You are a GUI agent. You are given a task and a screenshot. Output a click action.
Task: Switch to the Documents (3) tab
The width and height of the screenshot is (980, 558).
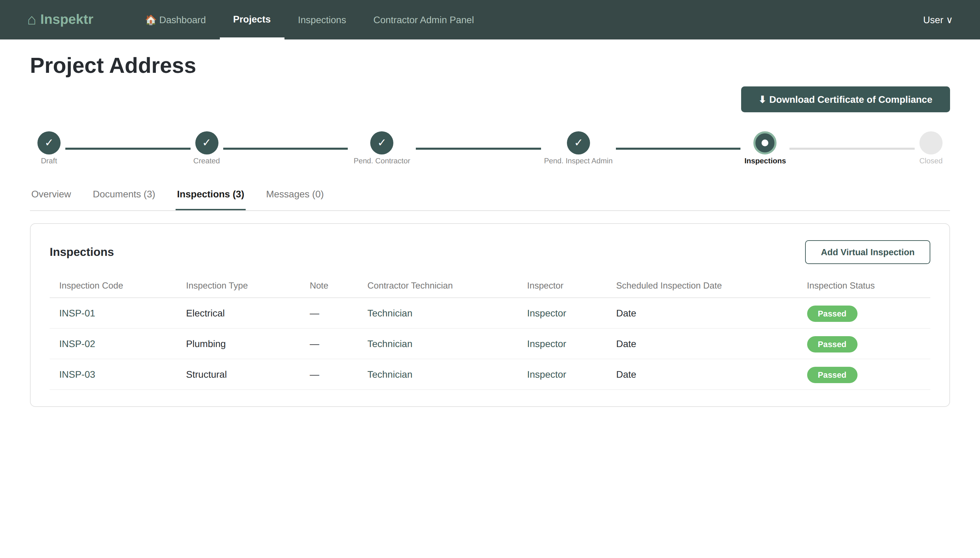coord(124,194)
